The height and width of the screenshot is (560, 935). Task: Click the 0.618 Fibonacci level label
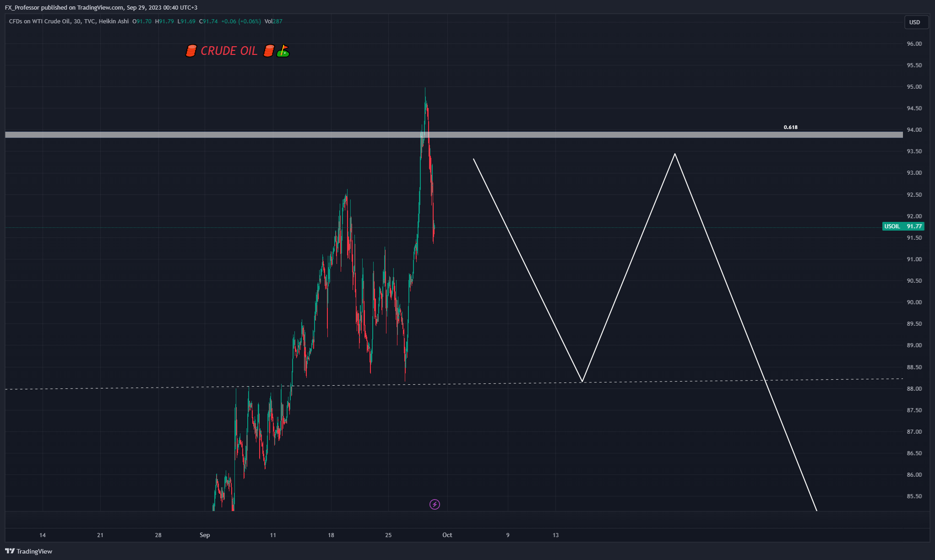point(790,127)
